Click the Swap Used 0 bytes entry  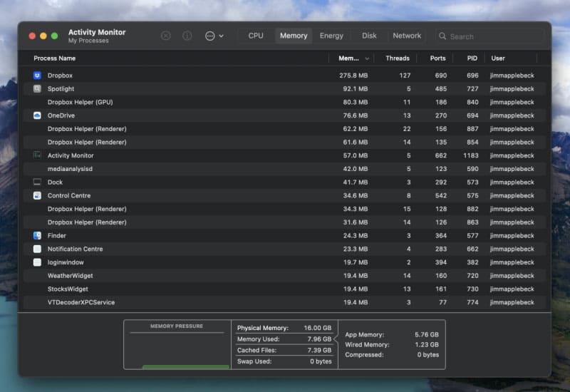pyautogui.click(x=284, y=361)
